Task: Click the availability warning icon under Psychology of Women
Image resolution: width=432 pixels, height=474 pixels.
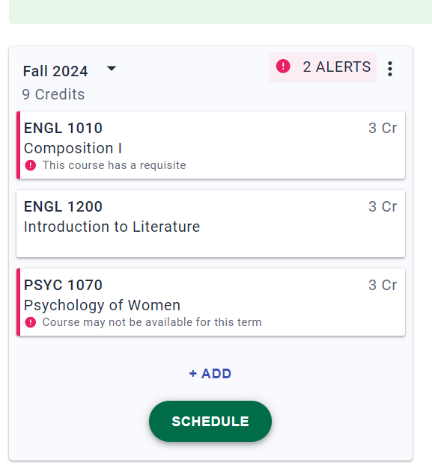Action: coord(30,322)
